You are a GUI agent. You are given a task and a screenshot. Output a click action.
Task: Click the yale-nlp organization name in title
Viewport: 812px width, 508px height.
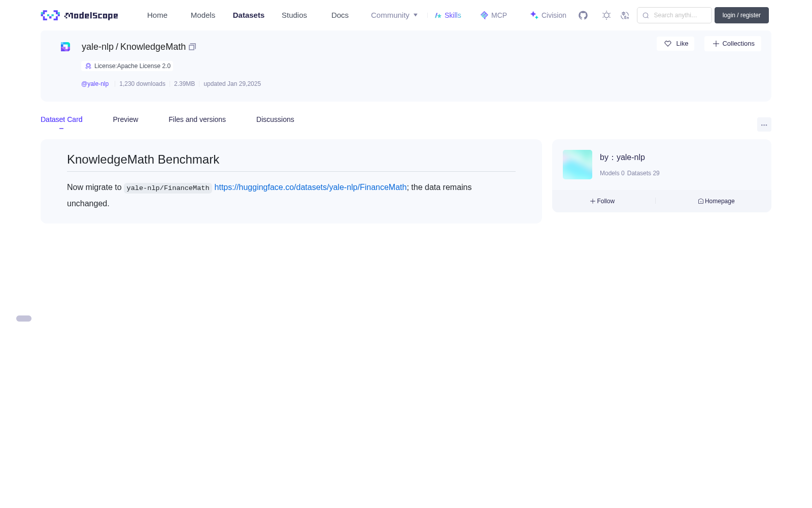coord(97,47)
